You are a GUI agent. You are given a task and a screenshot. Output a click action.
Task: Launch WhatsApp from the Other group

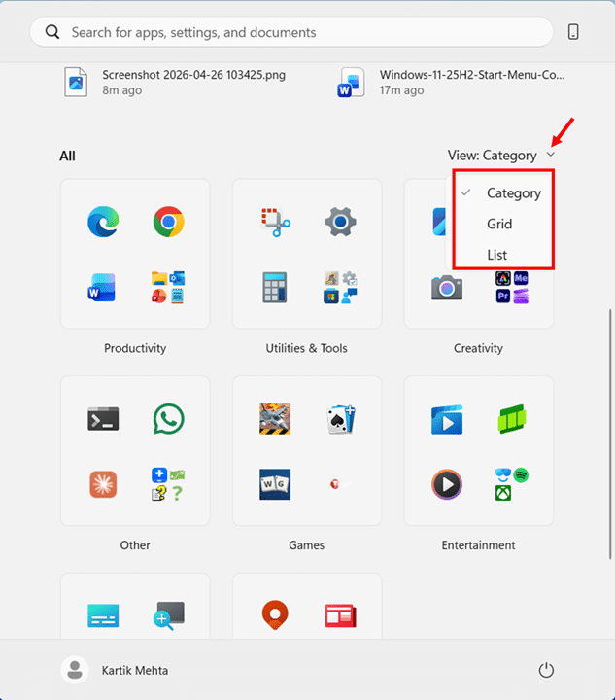coord(168,419)
